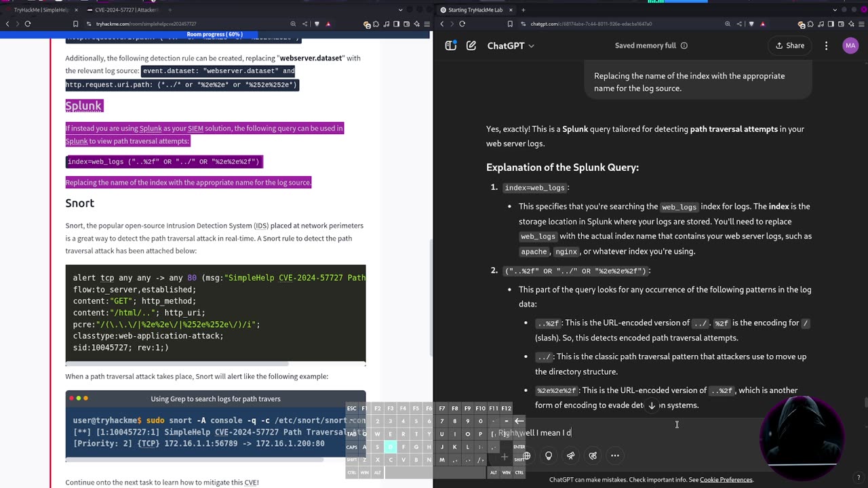Screen dimensions: 868x488
Task: Click Brave Shields icon in ChatGPT window
Action: click(x=750, y=24)
